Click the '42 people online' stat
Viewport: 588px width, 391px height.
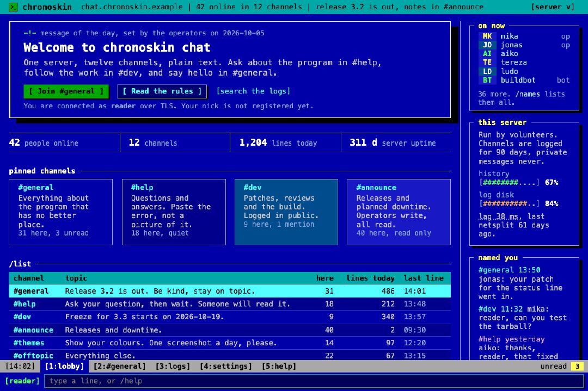(44, 142)
